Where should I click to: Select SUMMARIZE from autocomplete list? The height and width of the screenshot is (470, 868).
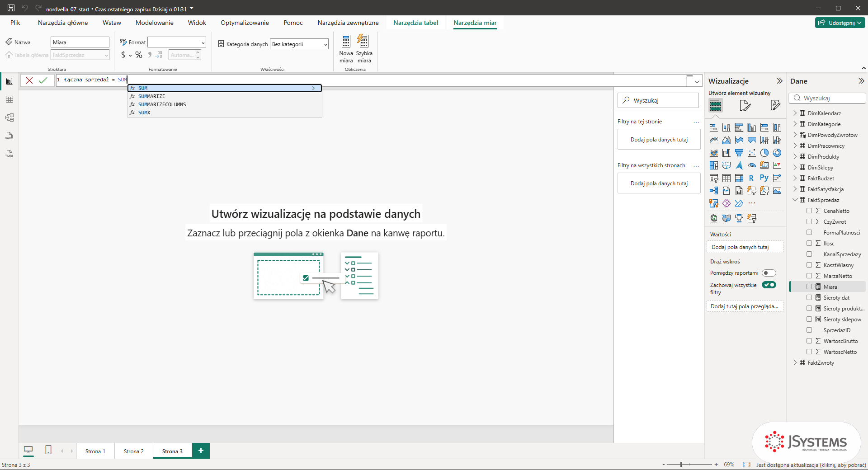(225, 96)
